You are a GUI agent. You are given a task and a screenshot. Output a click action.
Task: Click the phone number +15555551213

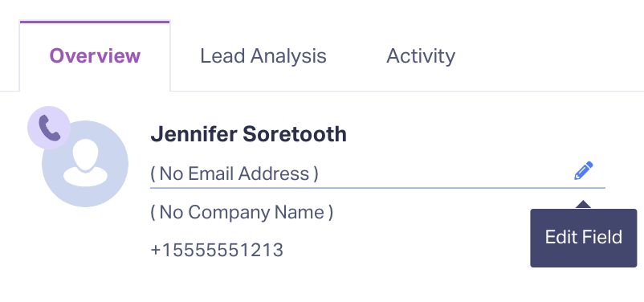click(217, 250)
